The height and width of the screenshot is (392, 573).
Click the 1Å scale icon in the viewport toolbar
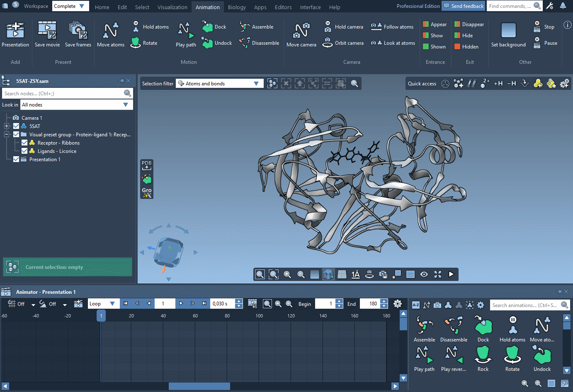point(355,274)
